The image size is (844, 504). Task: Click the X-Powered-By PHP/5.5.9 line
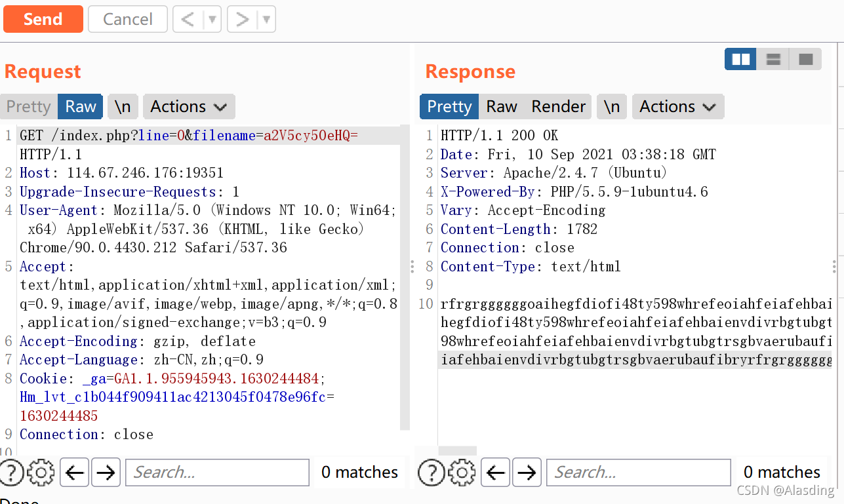pos(574,192)
